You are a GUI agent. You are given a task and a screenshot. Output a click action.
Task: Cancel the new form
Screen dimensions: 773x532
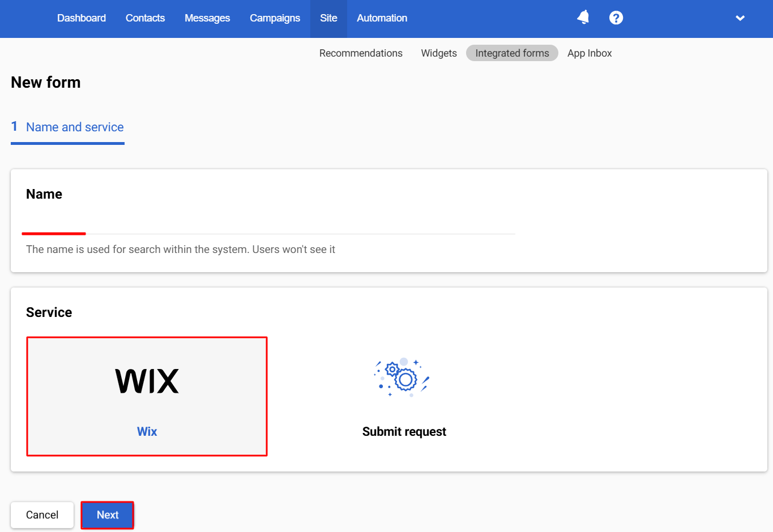pyautogui.click(x=42, y=515)
